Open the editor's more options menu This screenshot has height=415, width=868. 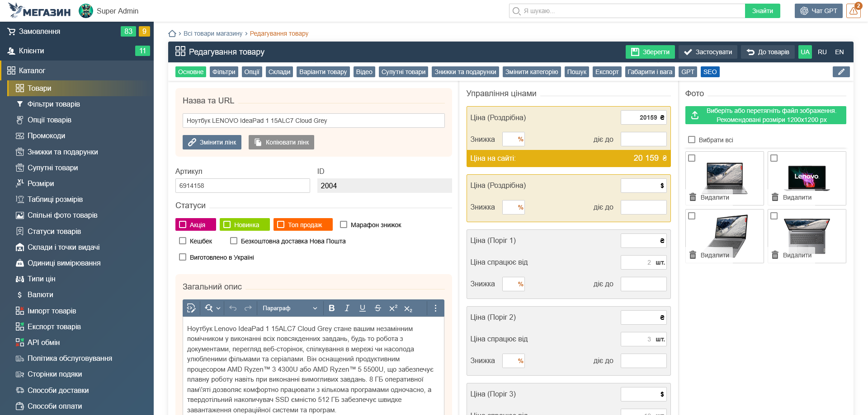(x=435, y=308)
